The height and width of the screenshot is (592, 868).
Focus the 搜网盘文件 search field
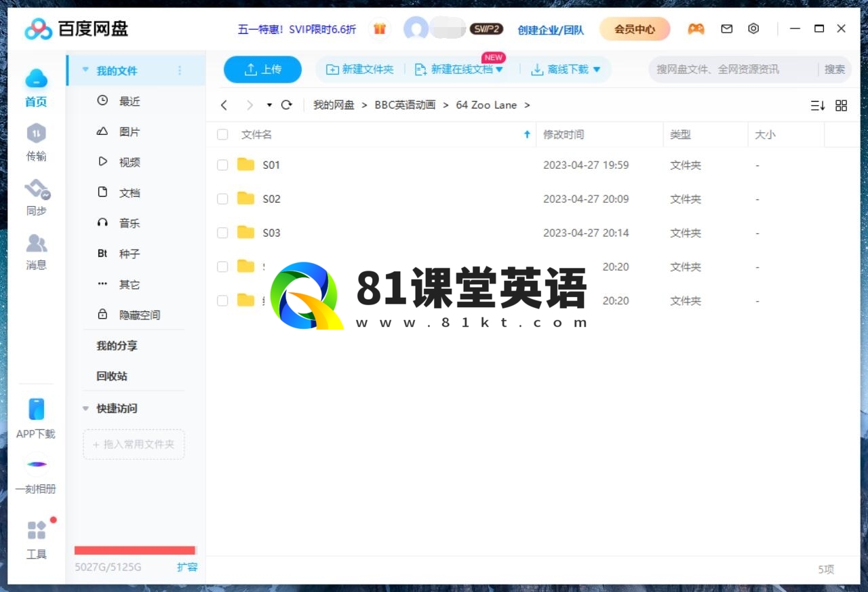point(732,69)
